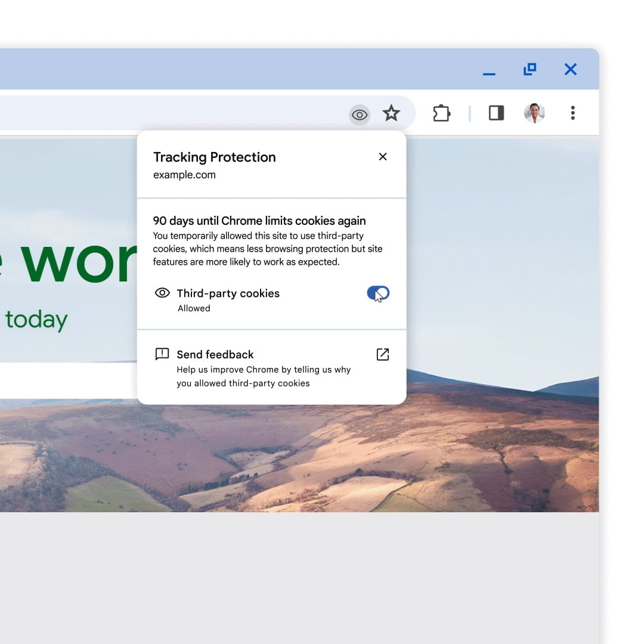This screenshot has width=644, height=644.
Task: Click the eye icon beside Third-party cookies
Action: (x=162, y=293)
